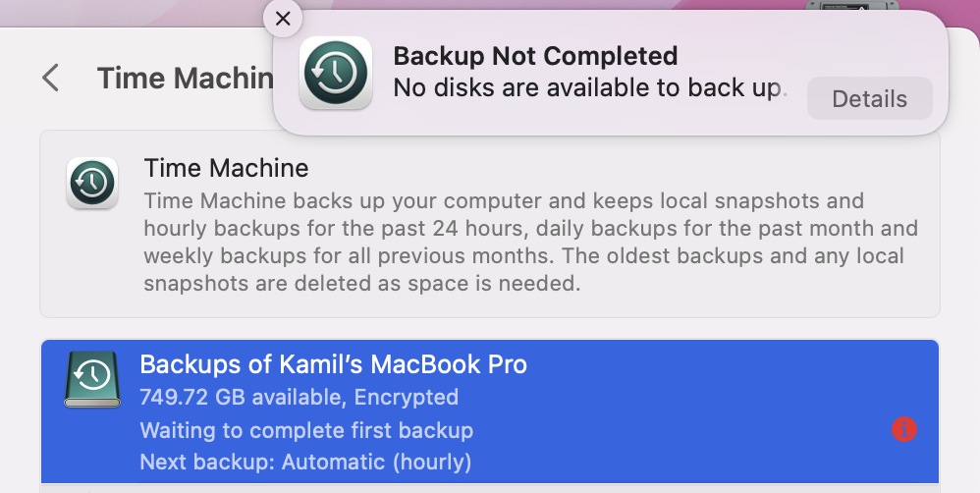Image resolution: width=980 pixels, height=493 pixels.
Task: Click the "hourly backups" line of description
Action: point(530,229)
